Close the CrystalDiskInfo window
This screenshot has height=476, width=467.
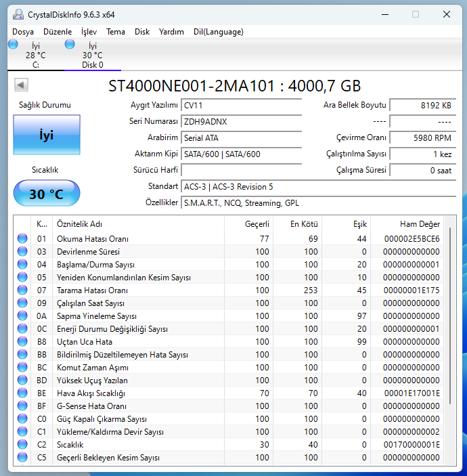click(x=447, y=14)
